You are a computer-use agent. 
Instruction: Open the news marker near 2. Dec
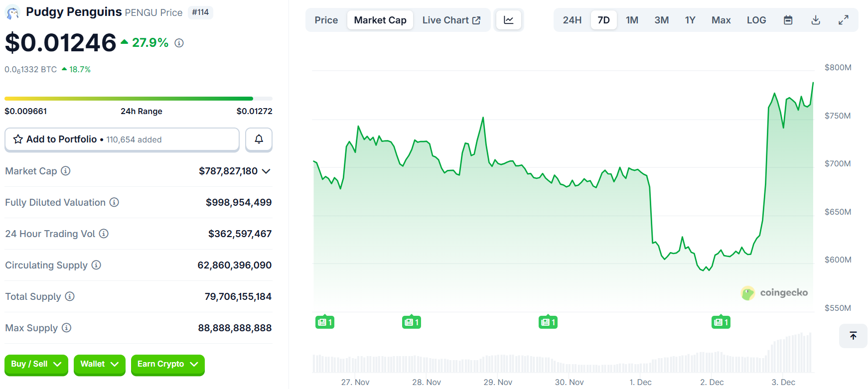pyautogui.click(x=721, y=322)
